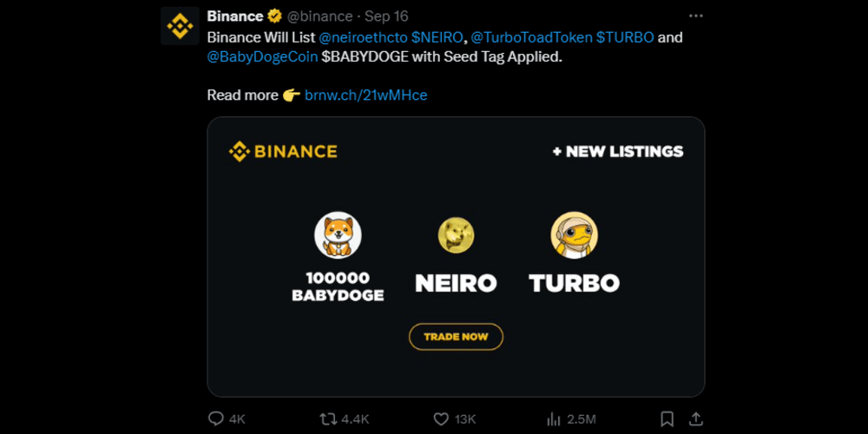Click the gold verified badge

coord(274,16)
